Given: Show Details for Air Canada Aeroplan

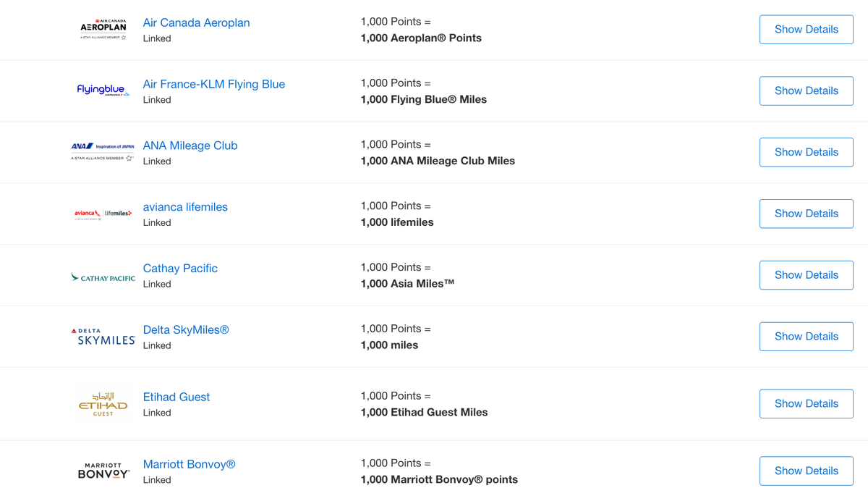Looking at the screenshot, I should pyautogui.click(x=806, y=30).
